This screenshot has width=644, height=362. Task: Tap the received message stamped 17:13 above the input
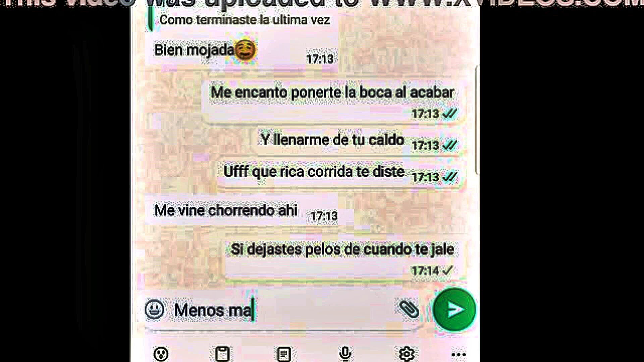[x=246, y=211]
